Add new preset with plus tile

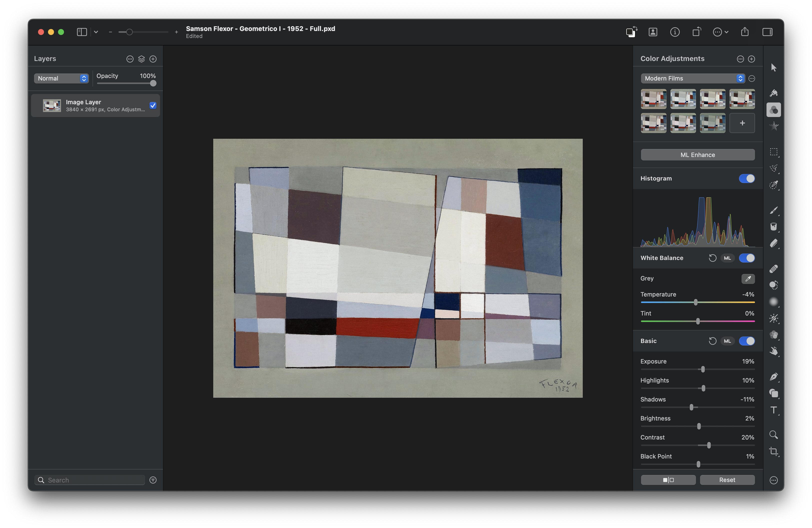coord(742,123)
